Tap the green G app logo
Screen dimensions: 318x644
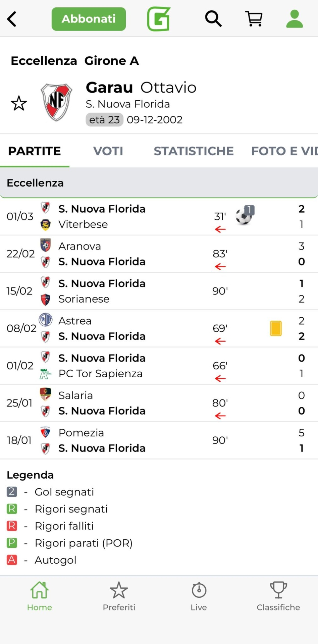[x=159, y=19]
